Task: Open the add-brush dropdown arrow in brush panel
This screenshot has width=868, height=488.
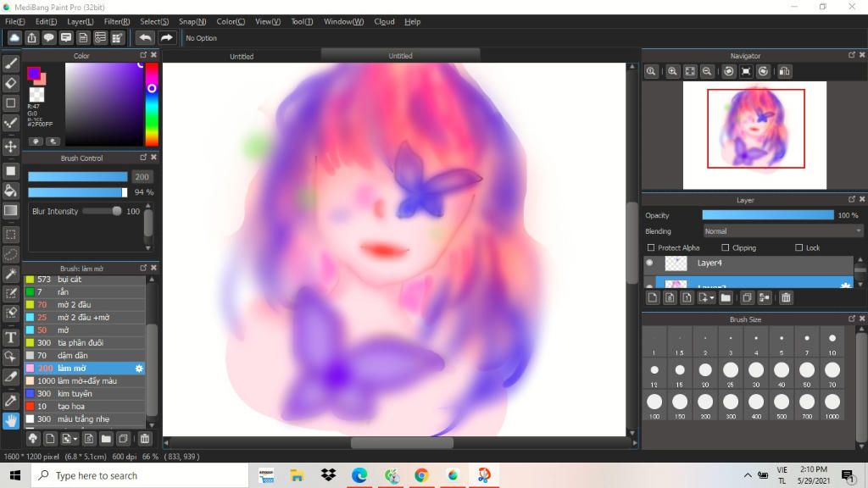Action: (75, 439)
